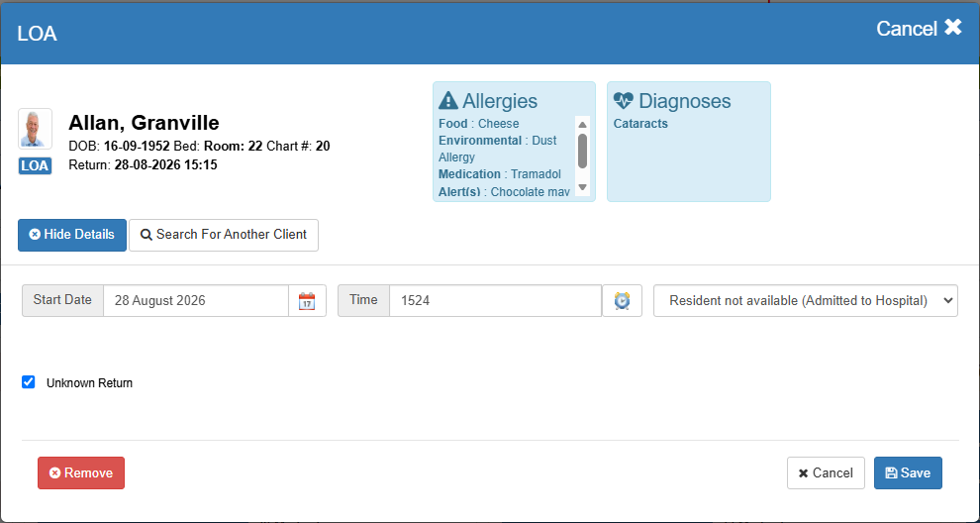
Task: Click the allergies list scrollbar thumb
Action: (x=582, y=151)
